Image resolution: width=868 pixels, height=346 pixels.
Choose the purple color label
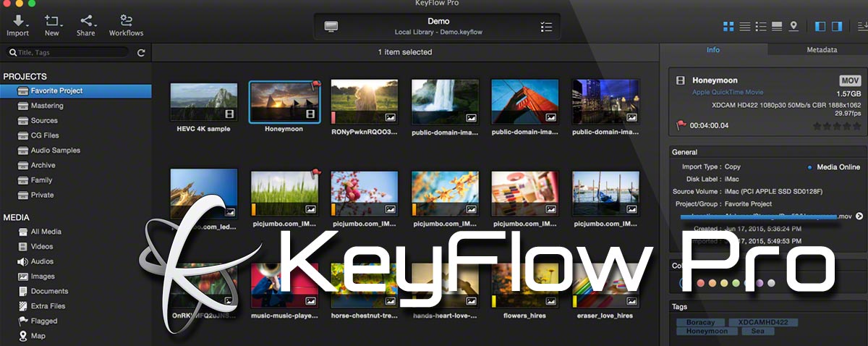pyautogui.click(x=759, y=283)
